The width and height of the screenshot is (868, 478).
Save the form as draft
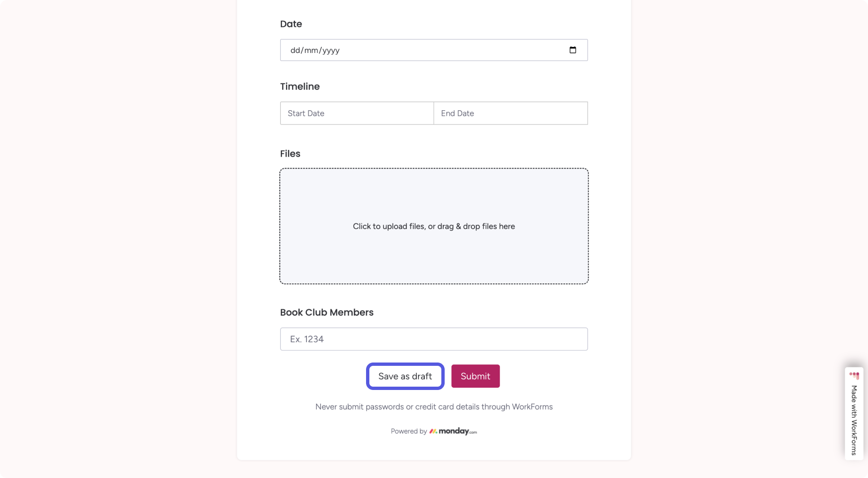(x=405, y=376)
